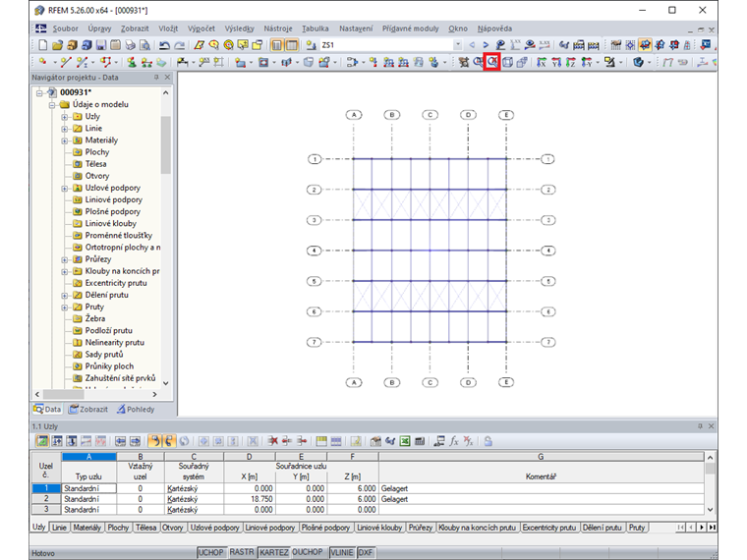747x560 pixels.
Task: Click the cancel zoom selection icon
Action: pos(491,62)
